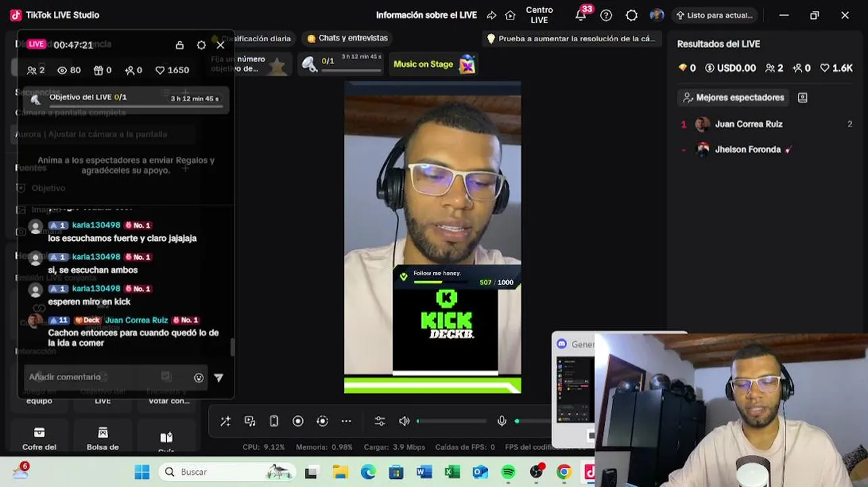Mute the microphone

(502, 421)
